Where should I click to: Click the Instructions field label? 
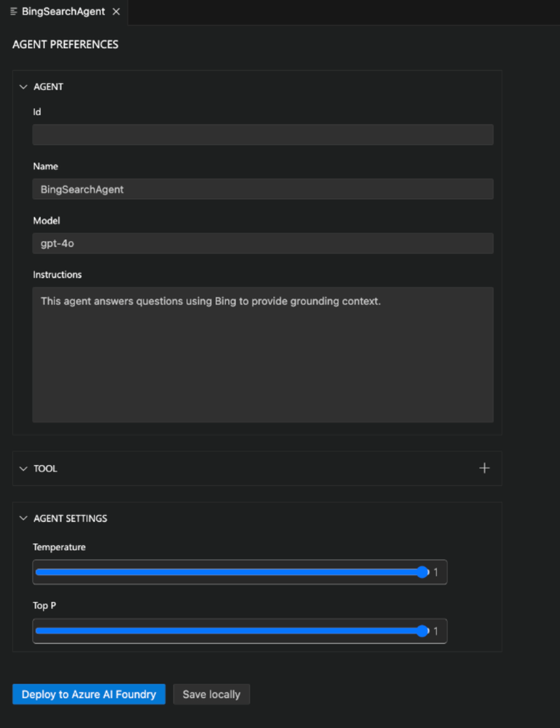tap(57, 275)
